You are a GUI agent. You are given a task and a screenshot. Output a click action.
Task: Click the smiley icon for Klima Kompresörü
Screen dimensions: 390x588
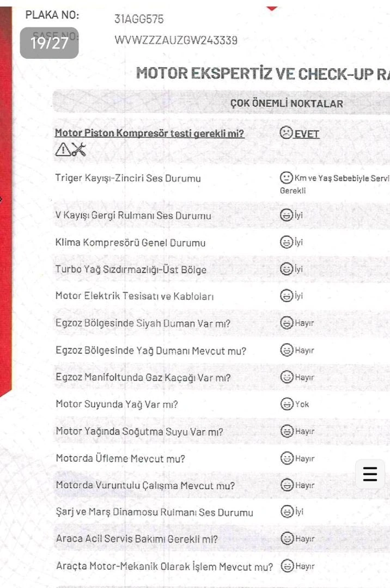[x=287, y=242]
